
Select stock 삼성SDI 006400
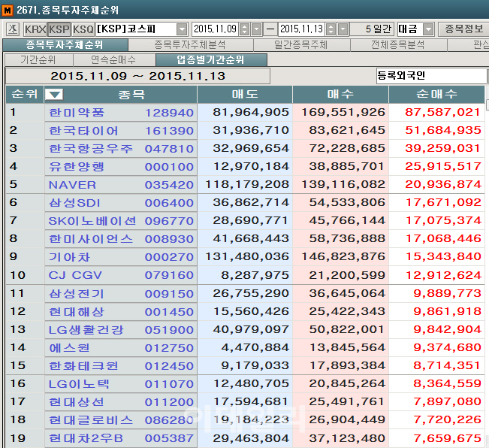[121, 203]
